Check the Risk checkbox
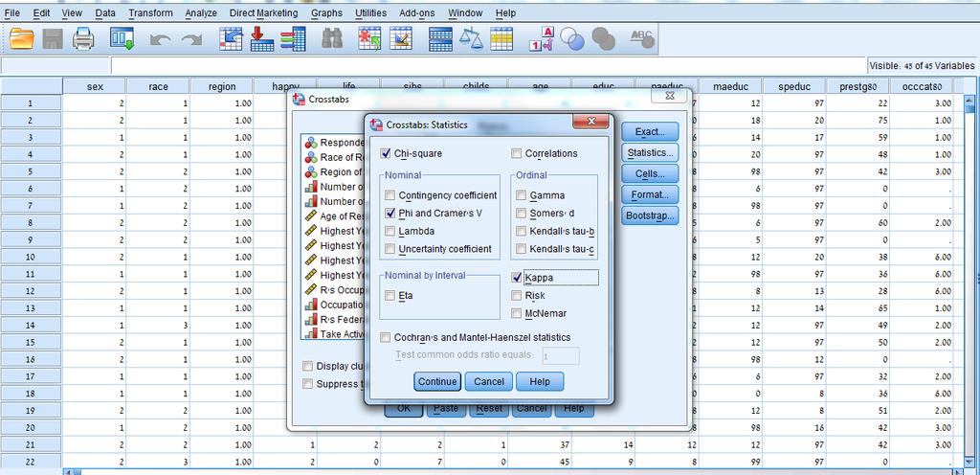The height and width of the screenshot is (475, 980). [x=517, y=295]
